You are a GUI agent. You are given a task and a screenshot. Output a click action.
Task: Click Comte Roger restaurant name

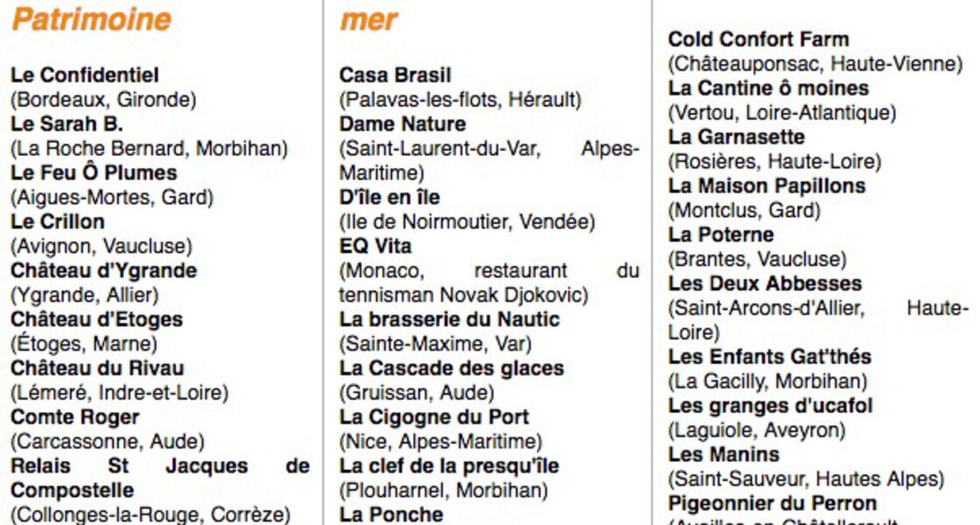coord(75,417)
